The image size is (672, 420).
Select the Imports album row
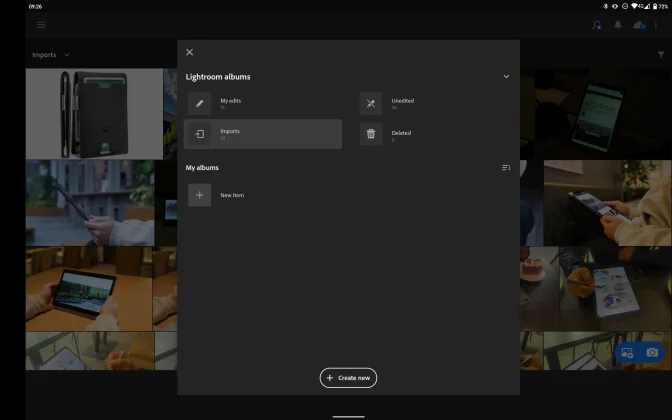263,134
